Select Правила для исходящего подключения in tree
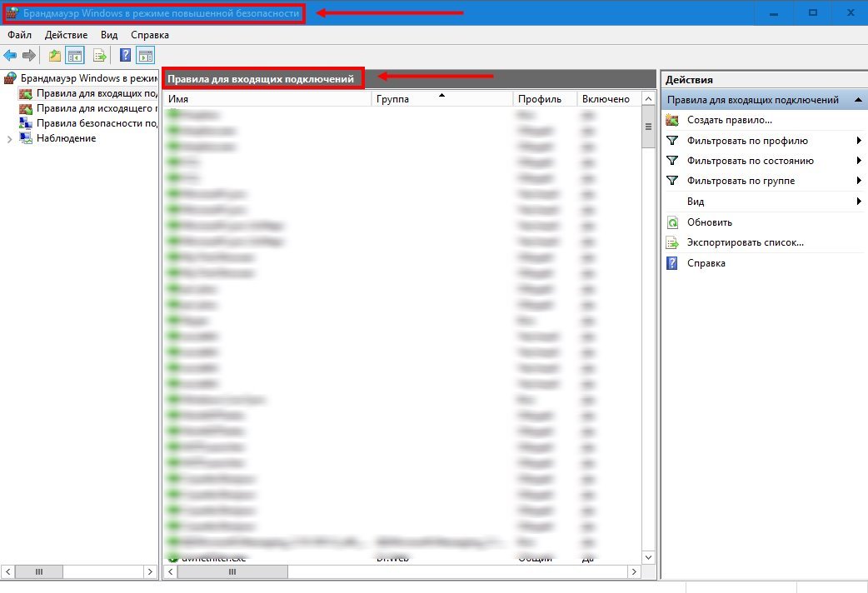868x593 pixels. pos(97,108)
